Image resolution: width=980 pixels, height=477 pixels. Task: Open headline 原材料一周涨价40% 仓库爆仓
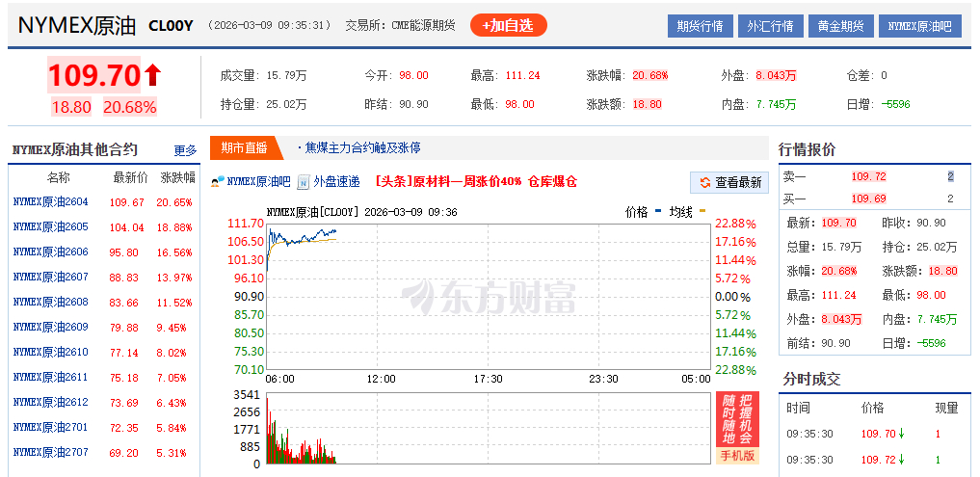(x=476, y=182)
